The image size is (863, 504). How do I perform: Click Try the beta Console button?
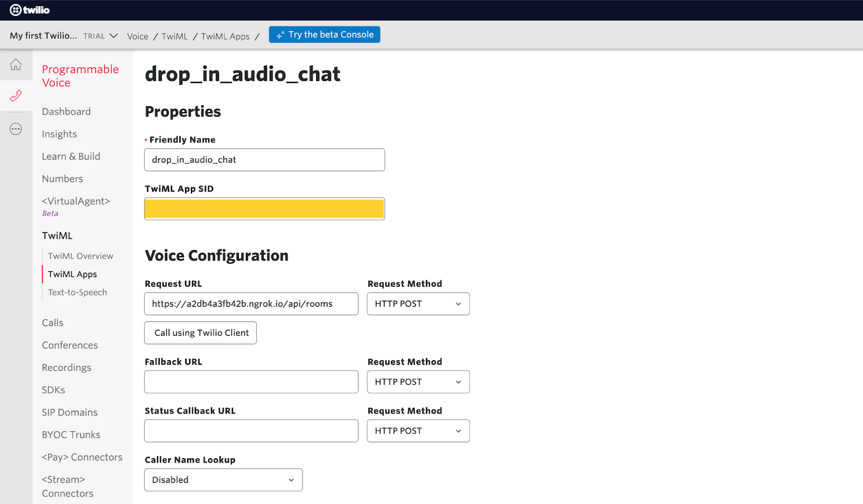tap(325, 34)
